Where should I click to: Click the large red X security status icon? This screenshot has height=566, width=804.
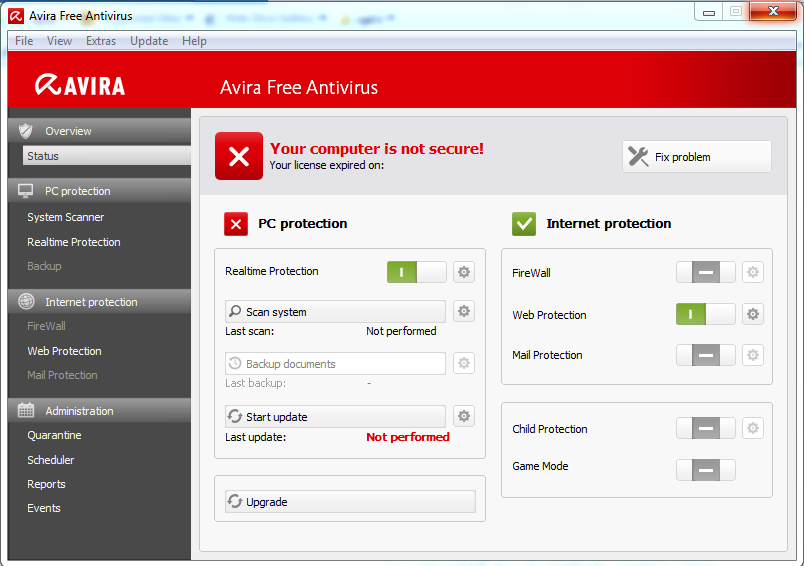pos(239,156)
